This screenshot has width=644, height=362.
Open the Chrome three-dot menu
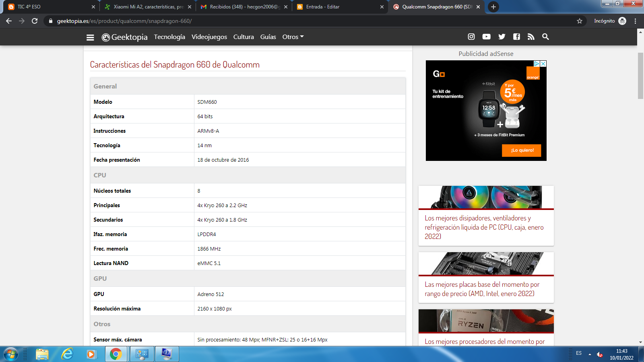tap(636, 21)
